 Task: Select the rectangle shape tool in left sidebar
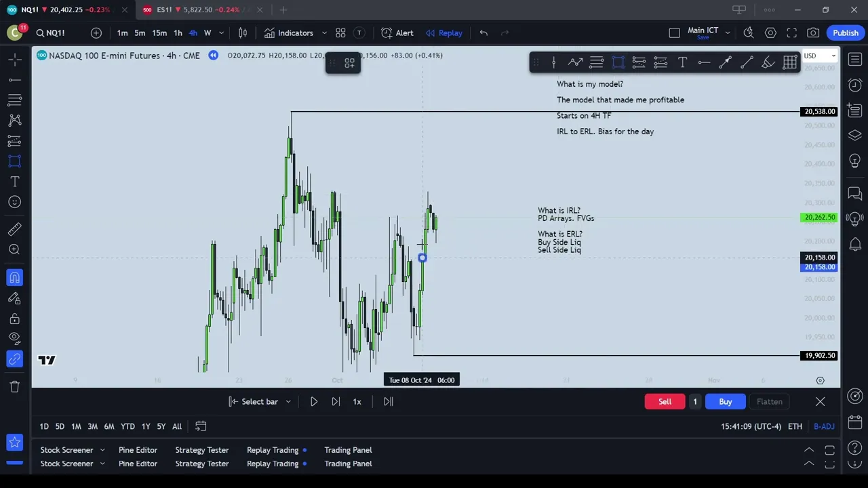click(x=14, y=161)
